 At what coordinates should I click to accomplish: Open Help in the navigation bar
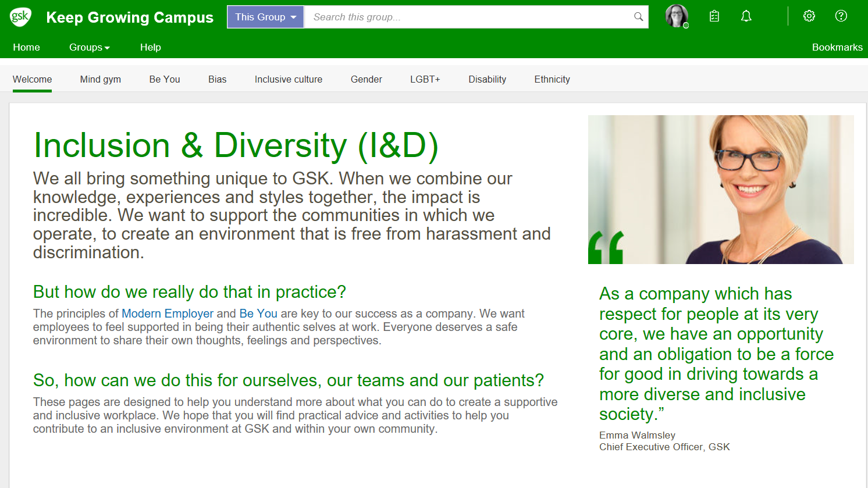point(151,47)
